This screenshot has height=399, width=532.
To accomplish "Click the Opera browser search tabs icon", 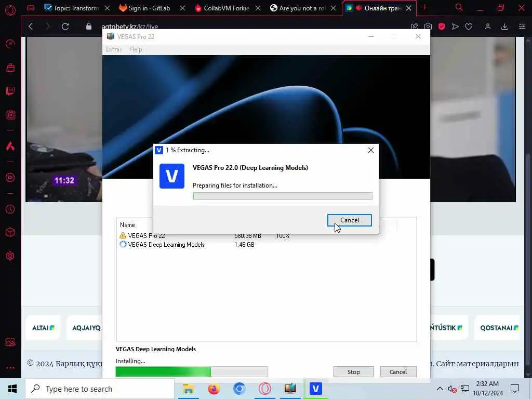I will pyautogui.click(x=459, y=7).
